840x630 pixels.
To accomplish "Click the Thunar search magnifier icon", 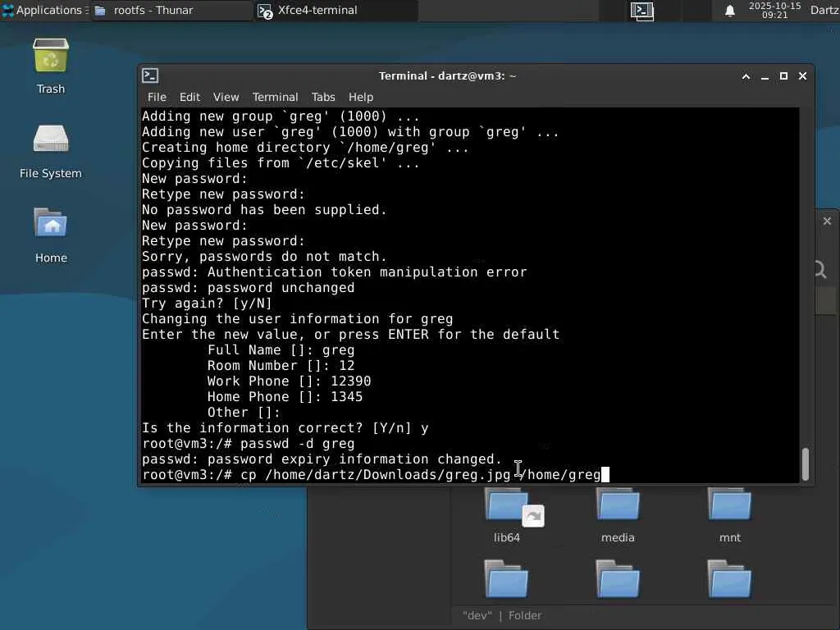I will click(x=820, y=269).
